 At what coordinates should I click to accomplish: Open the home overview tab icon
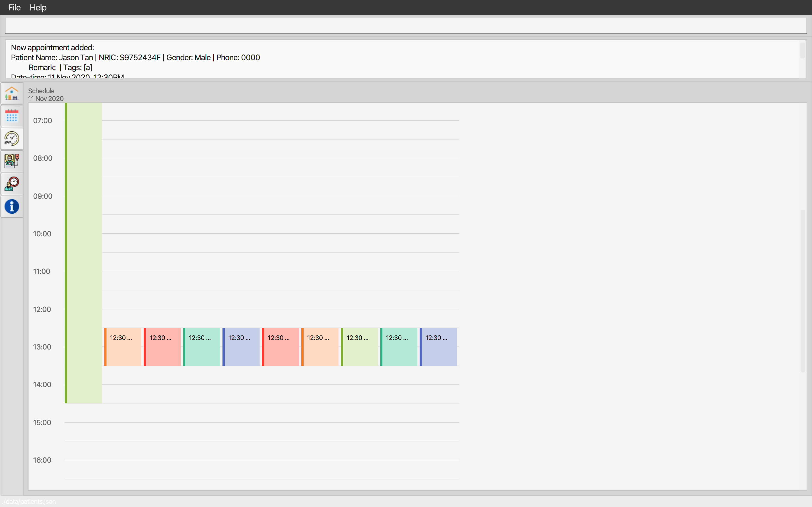(x=12, y=93)
